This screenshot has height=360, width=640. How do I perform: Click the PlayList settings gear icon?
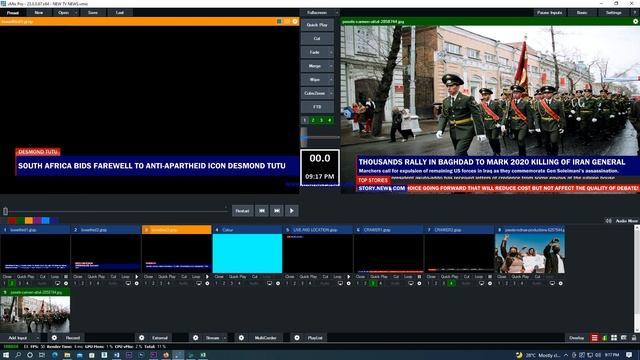pos(297,338)
